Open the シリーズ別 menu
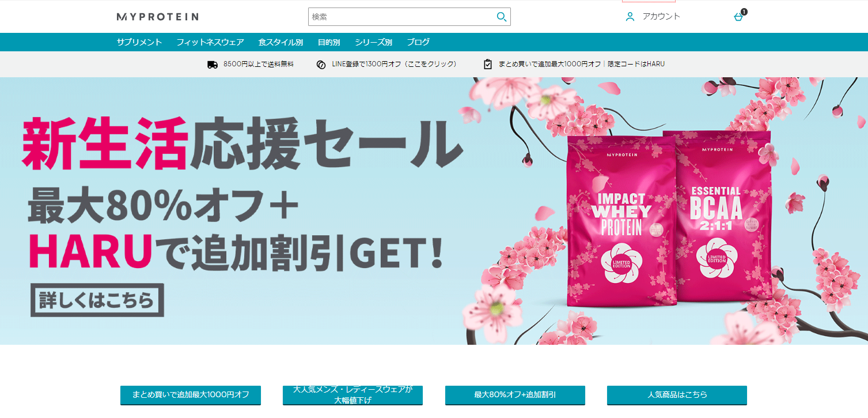868x418 pixels. coord(373,42)
